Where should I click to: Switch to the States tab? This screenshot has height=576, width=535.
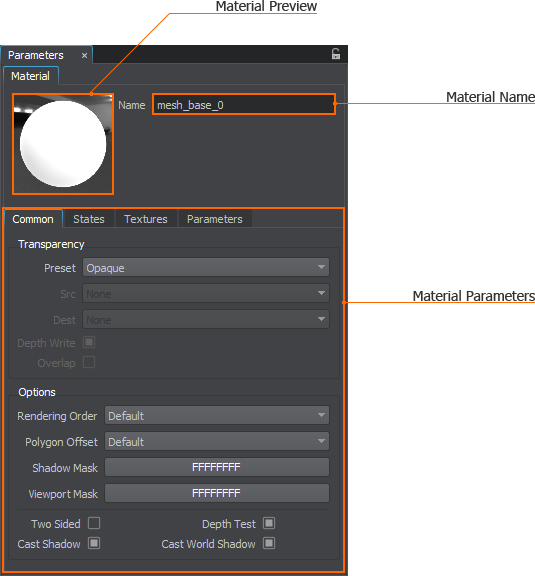[89, 219]
